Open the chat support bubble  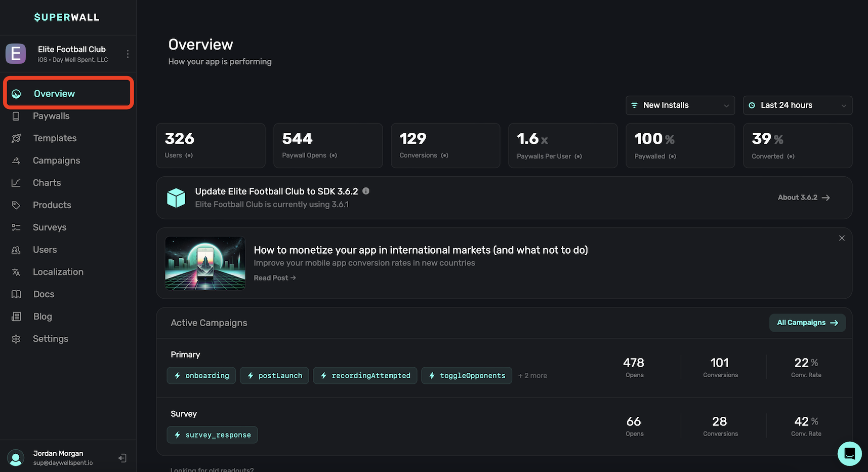click(x=849, y=453)
